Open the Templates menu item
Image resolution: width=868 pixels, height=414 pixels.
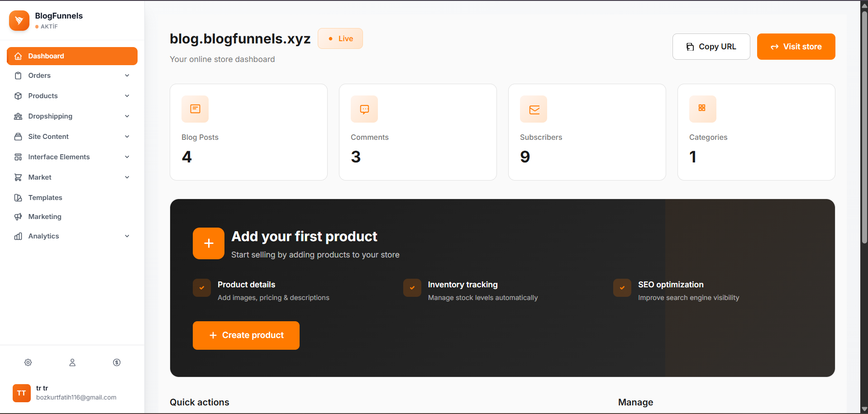pyautogui.click(x=45, y=198)
